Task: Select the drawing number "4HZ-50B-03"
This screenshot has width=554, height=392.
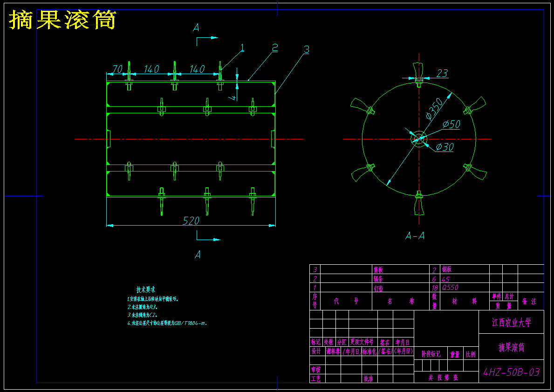Action: pos(511,372)
